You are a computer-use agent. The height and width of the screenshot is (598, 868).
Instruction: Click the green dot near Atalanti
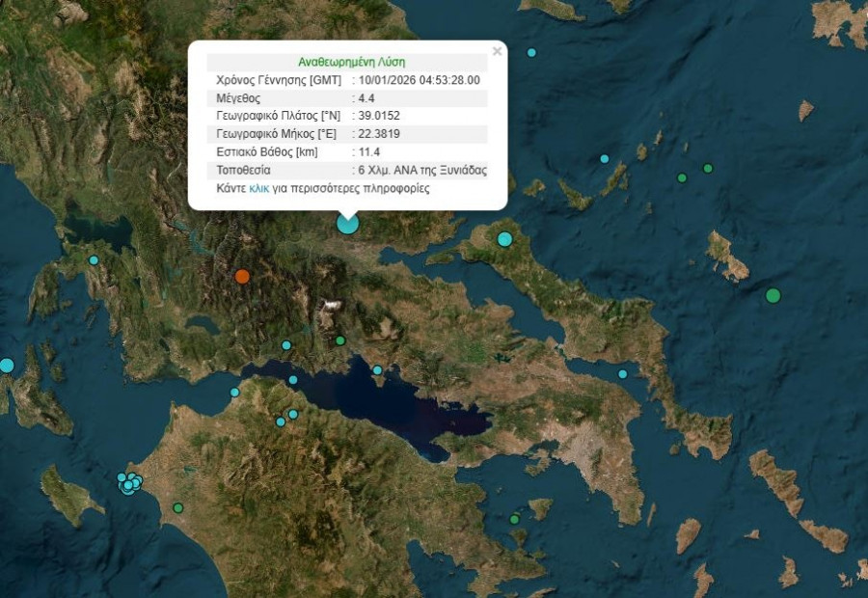pos(339,340)
